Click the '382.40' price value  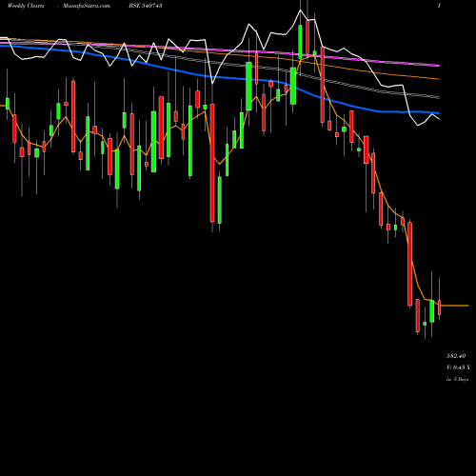click(x=456, y=356)
